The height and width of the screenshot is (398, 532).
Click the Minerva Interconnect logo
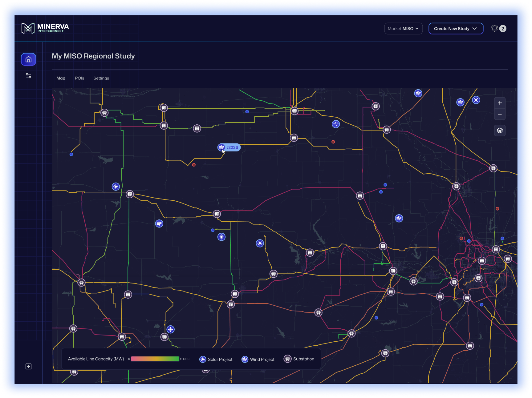(45, 28)
